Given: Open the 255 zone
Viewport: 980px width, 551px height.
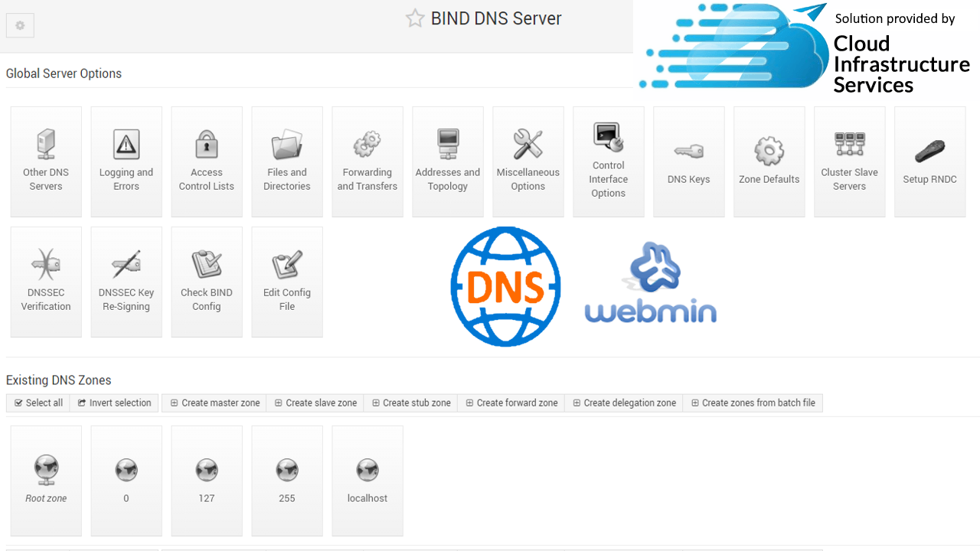Looking at the screenshot, I should [x=287, y=481].
